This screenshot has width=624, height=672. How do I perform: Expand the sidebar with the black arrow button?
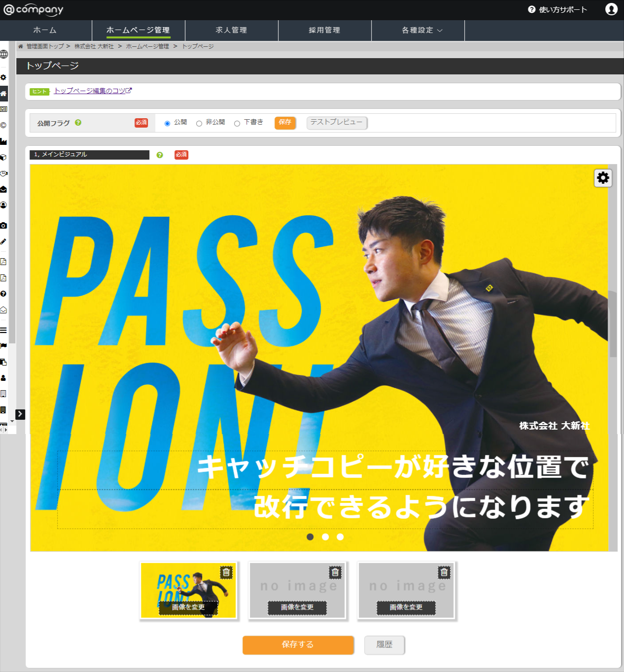20,414
